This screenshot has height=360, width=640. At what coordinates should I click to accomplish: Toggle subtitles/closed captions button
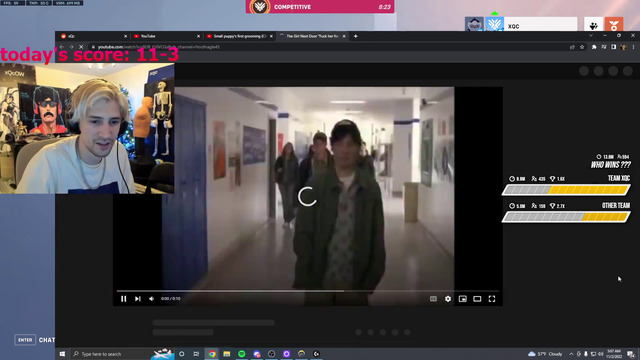click(433, 299)
